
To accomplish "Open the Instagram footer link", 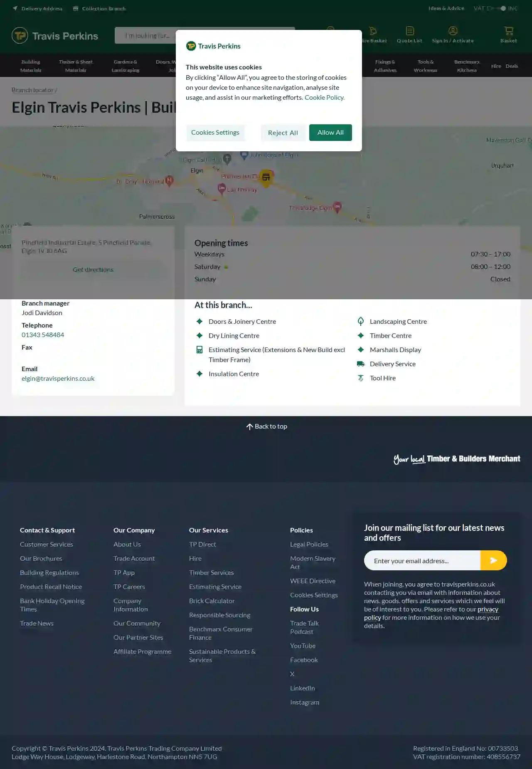I will pos(305,702).
